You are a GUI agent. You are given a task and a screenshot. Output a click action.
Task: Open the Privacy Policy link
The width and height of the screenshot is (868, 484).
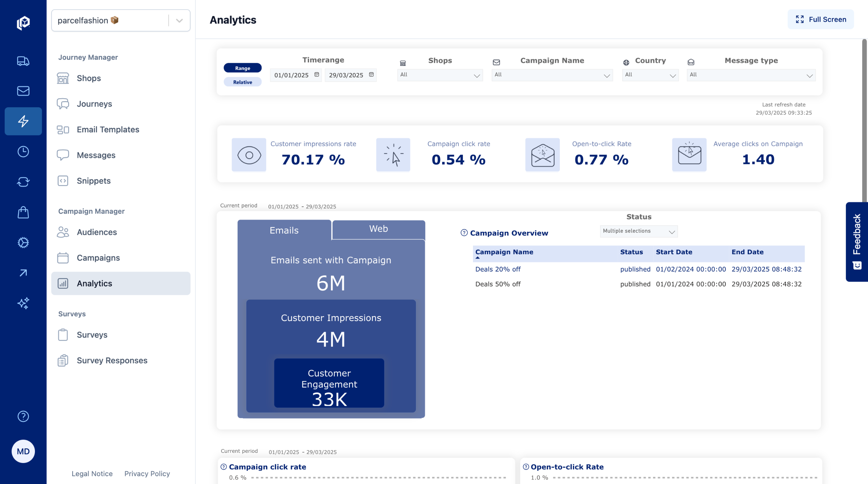point(147,473)
